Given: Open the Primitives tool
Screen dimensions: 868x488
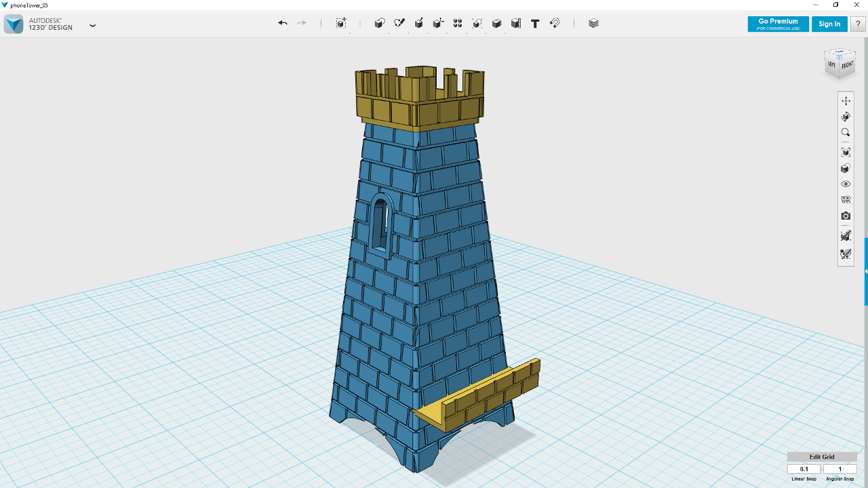Looking at the screenshot, I should click(380, 23).
